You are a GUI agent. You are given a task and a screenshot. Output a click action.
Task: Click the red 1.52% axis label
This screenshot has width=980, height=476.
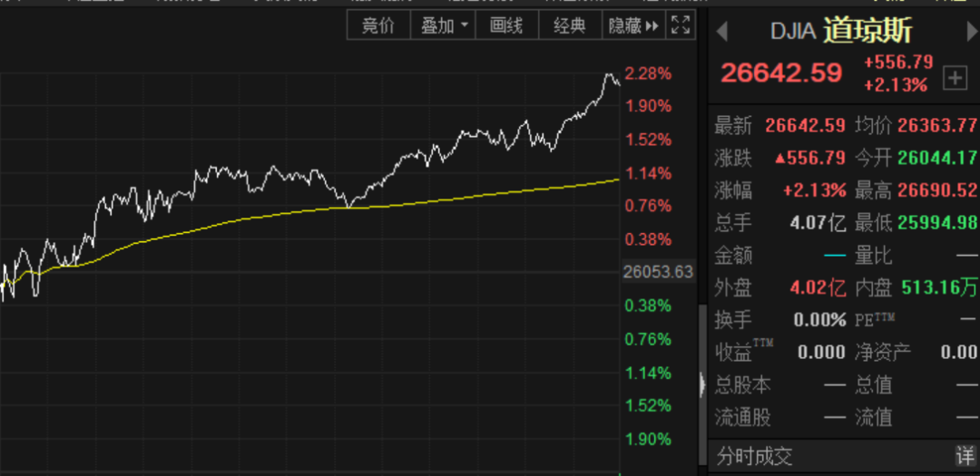coord(648,140)
